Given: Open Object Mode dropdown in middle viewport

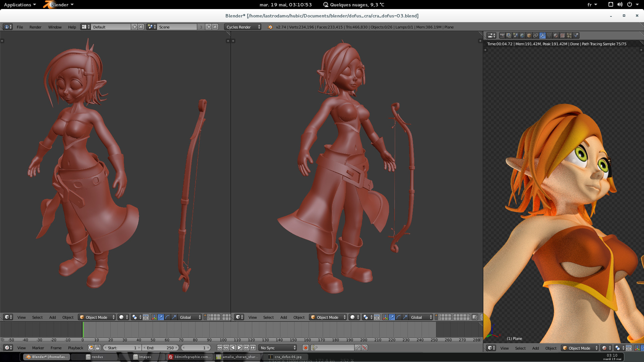Looking at the screenshot, I should 328,317.
